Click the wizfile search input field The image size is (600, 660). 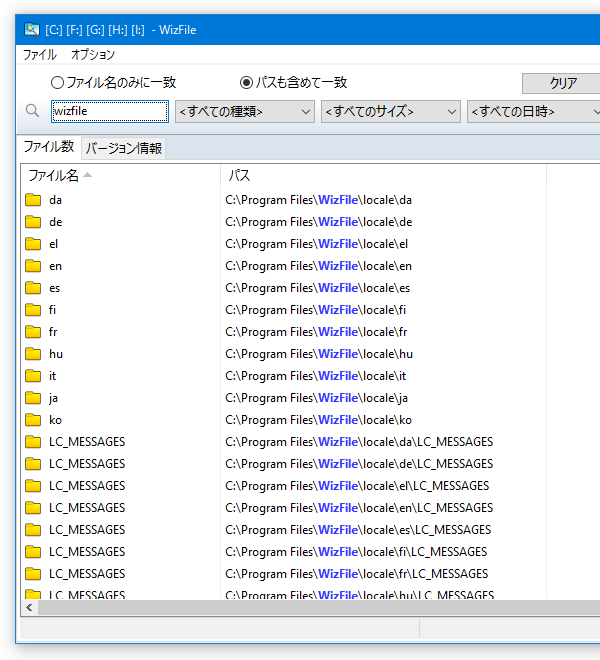click(110, 112)
